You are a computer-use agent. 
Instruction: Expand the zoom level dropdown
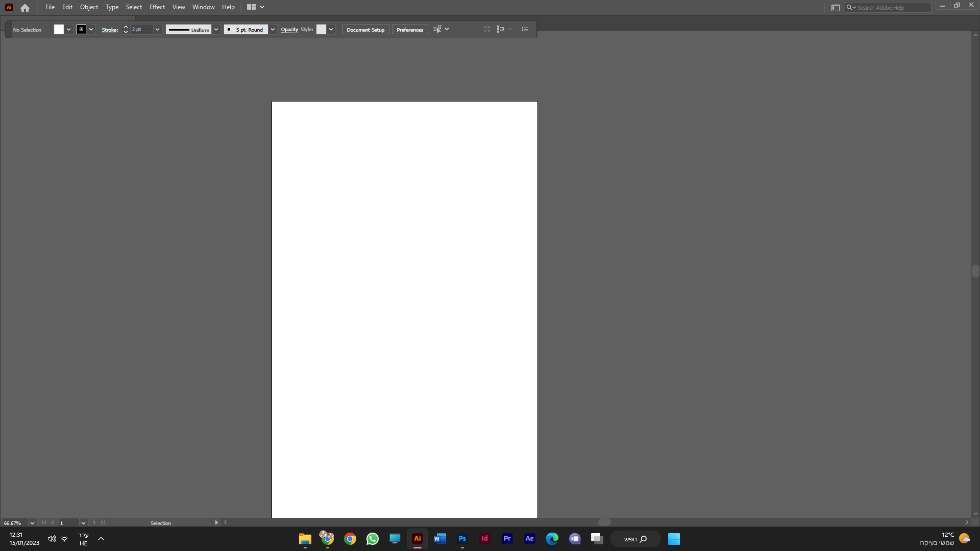click(32, 523)
